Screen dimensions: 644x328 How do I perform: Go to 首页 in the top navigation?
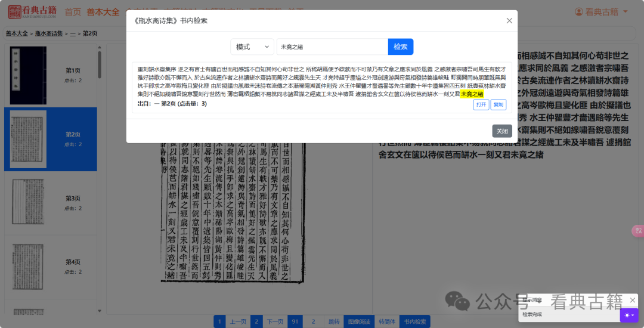tap(73, 12)
